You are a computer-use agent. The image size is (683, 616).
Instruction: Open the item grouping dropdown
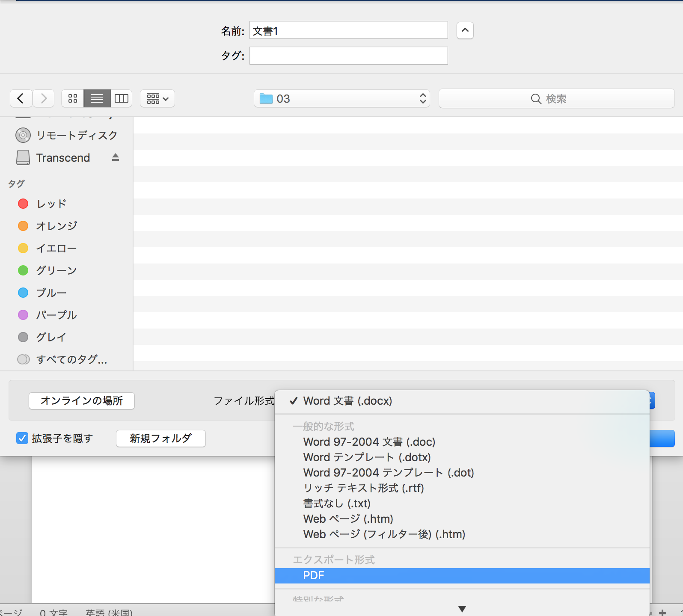(x=157, y=98)
